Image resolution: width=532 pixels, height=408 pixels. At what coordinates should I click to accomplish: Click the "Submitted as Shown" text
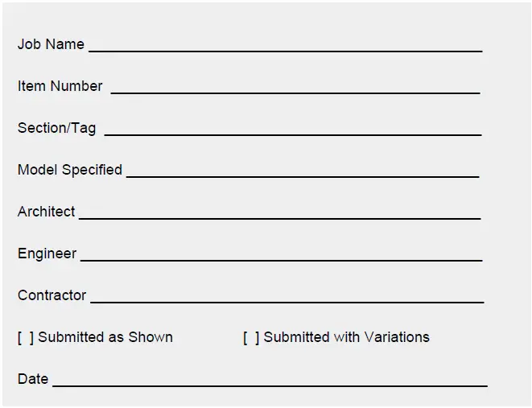tap(105, 337)
